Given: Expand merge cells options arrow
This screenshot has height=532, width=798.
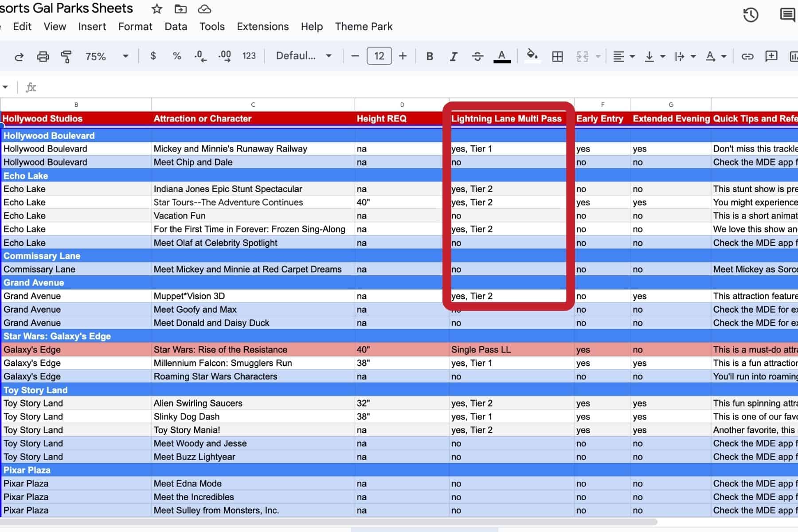Looking at the screenshot, I should 598,56.
